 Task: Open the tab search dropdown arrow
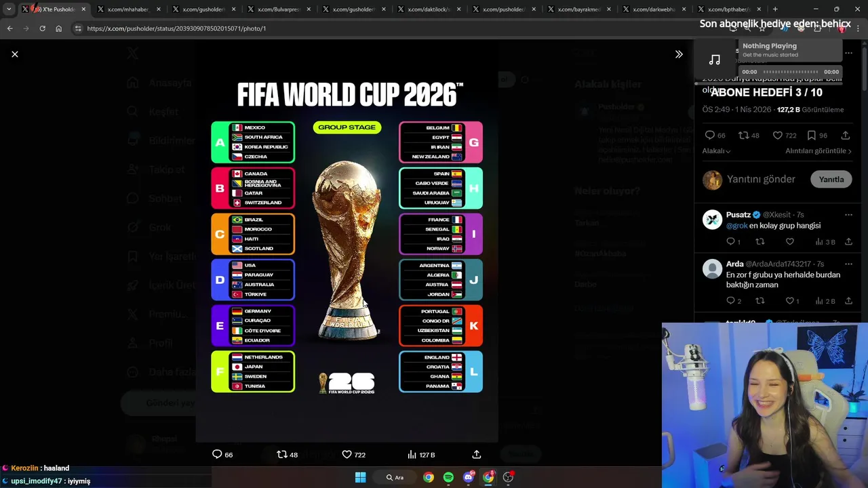coord(9,9)
